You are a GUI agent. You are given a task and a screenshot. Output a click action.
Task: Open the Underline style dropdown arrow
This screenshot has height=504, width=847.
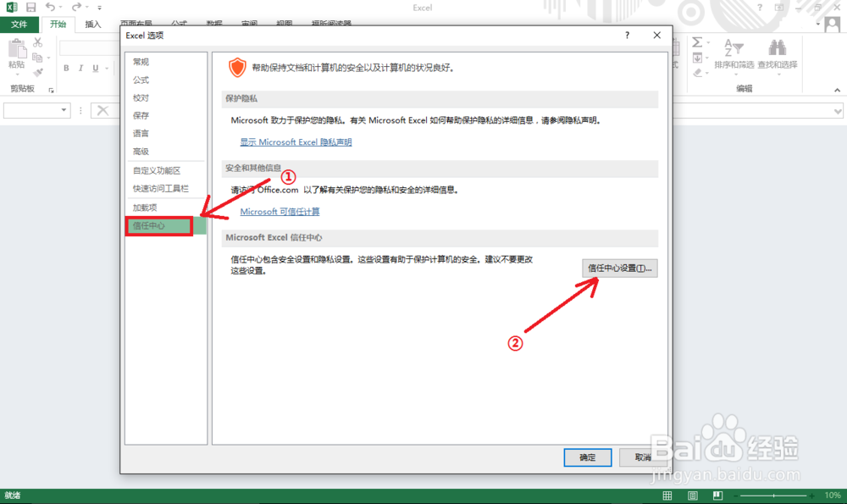click(107, 69)
